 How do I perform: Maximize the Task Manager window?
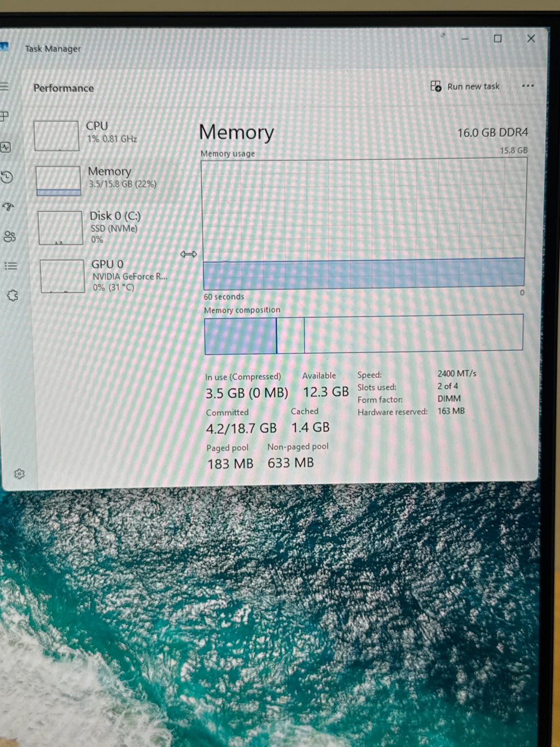[498, 38]
